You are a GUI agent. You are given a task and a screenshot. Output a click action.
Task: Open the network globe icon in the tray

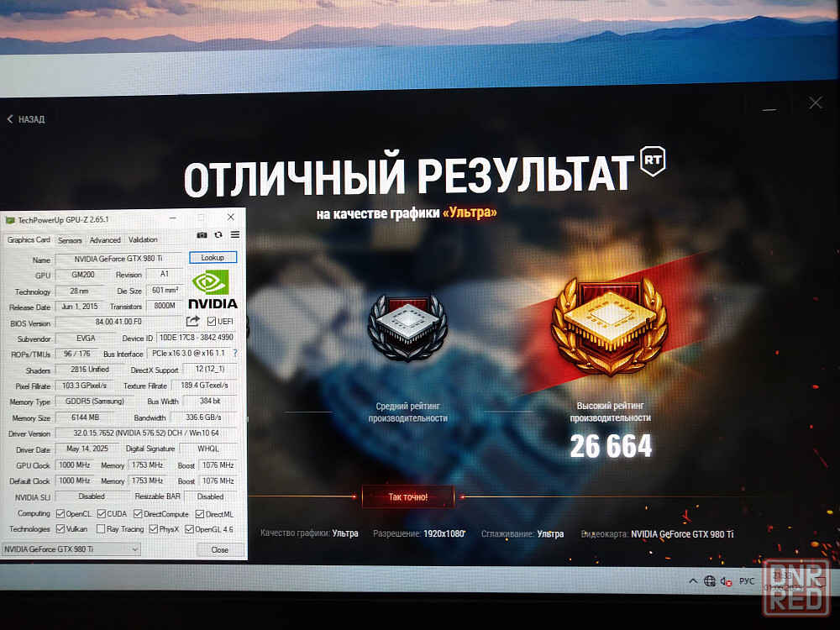pos(710,581)
